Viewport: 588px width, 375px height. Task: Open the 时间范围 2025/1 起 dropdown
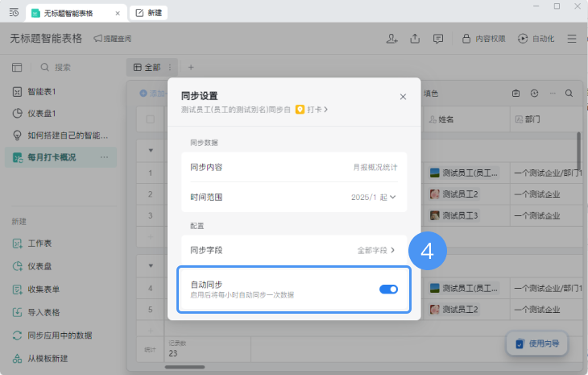pos(373,197)
